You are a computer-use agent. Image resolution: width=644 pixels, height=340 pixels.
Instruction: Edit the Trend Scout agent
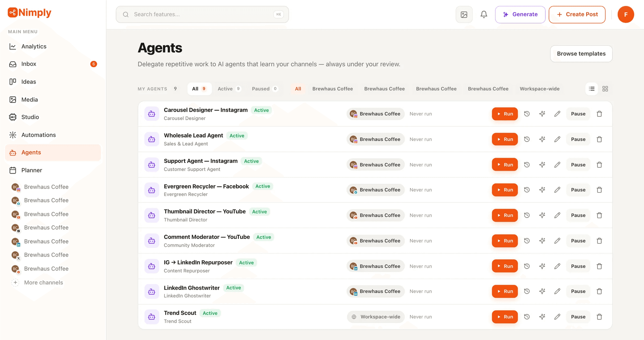point(557,317)
